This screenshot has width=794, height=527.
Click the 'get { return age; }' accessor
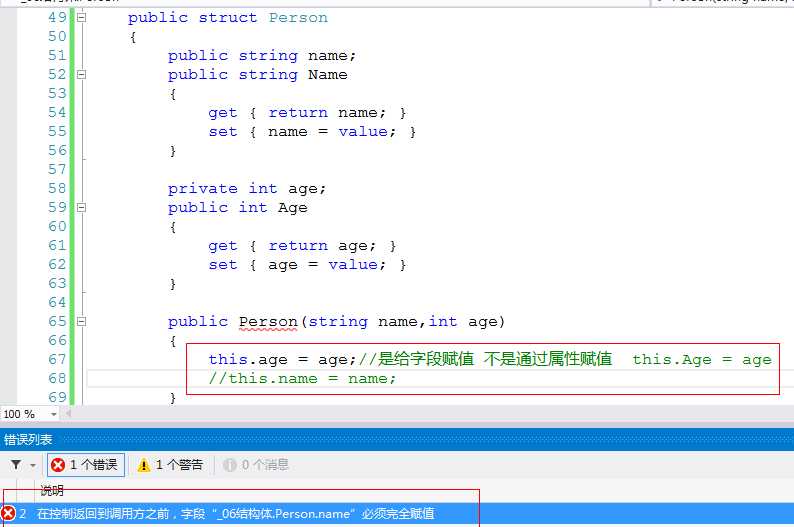(x=302, y=246)
